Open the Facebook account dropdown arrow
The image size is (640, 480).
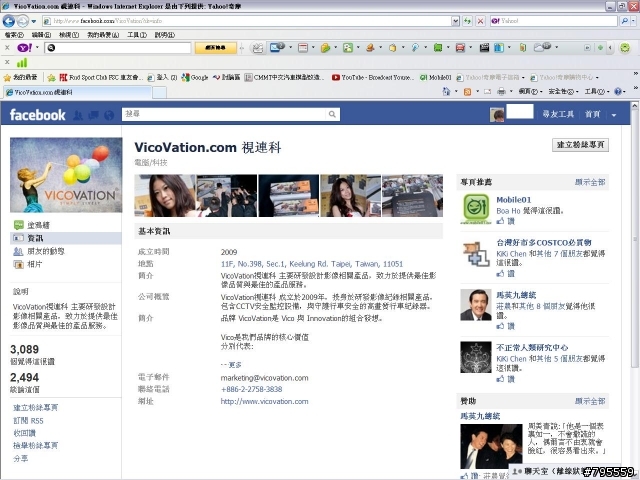pos(613,115)
